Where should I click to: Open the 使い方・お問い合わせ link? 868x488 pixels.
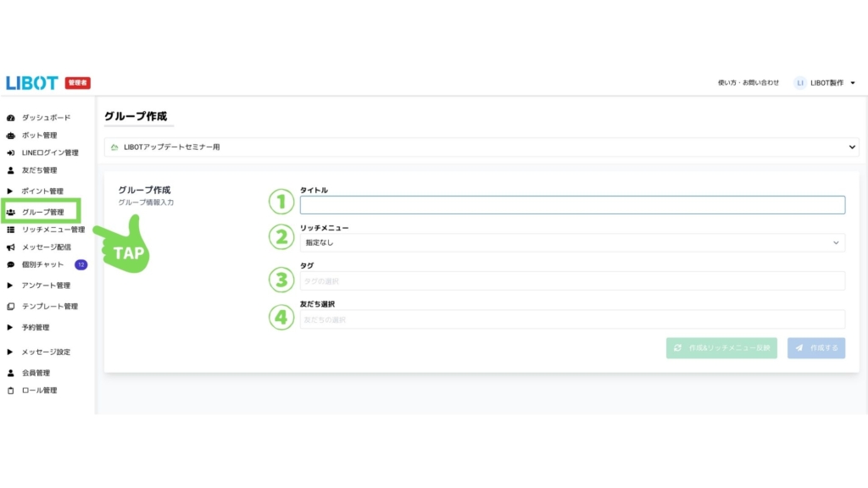pyautogui.click(x=748, y=83)
